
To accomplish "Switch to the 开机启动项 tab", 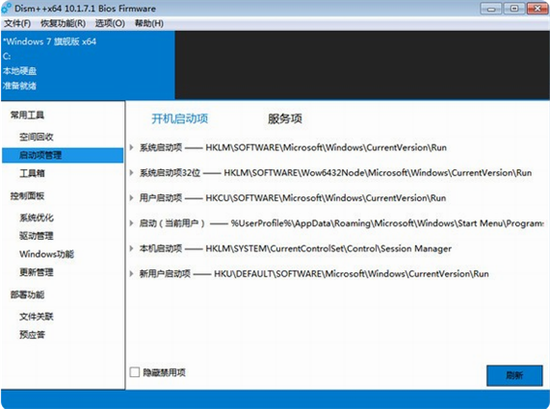I will (180, 119).
